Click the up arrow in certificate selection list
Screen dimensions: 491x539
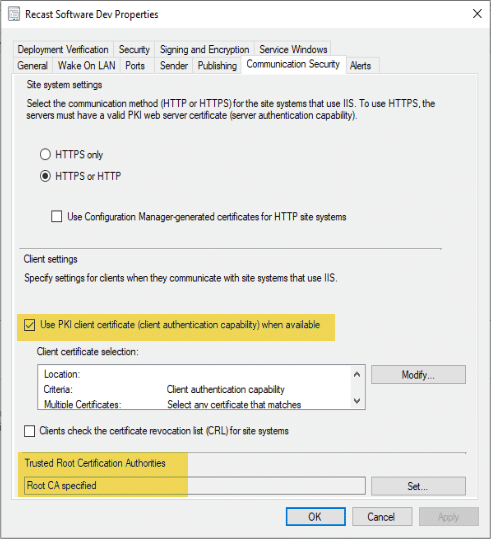[357, 375]
